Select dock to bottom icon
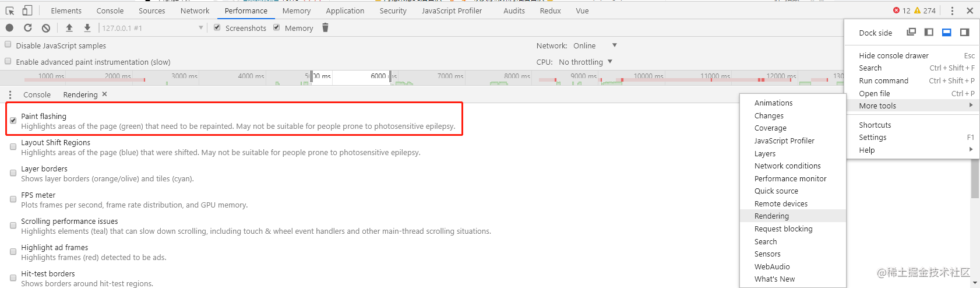Screen dimensions: 980x288 point(947,32)
